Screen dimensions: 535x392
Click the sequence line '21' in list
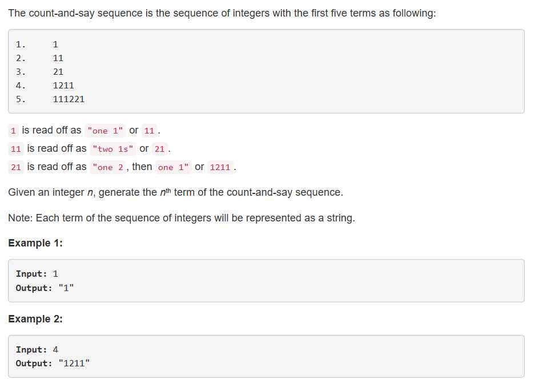(x=39, y=72)
